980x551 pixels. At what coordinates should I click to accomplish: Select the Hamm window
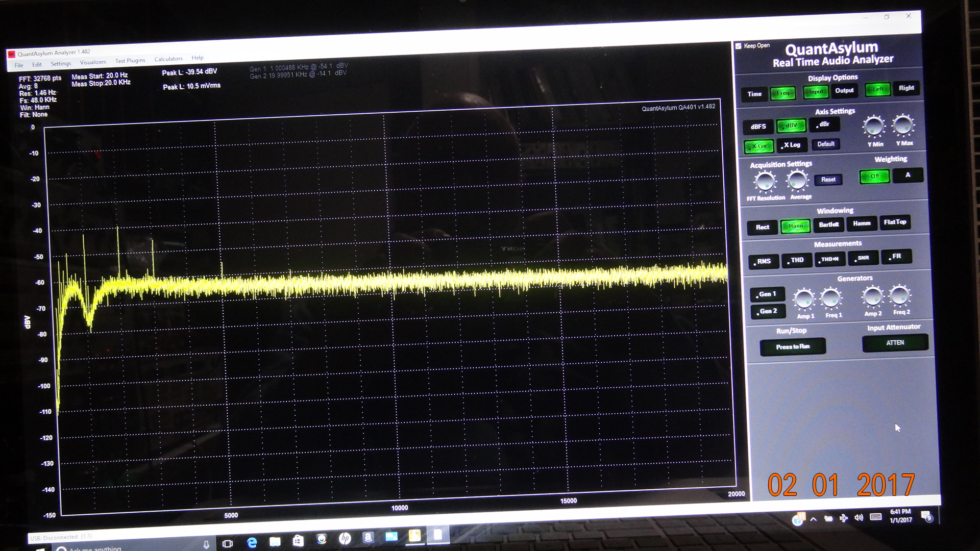click(x=862, y=223)
